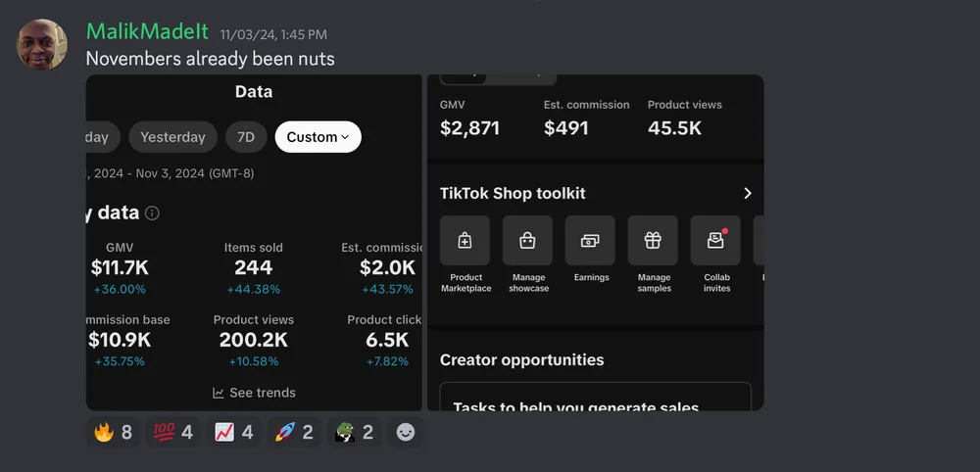Open MalikMadeIt's profile avatar

[x=41, y=44]
